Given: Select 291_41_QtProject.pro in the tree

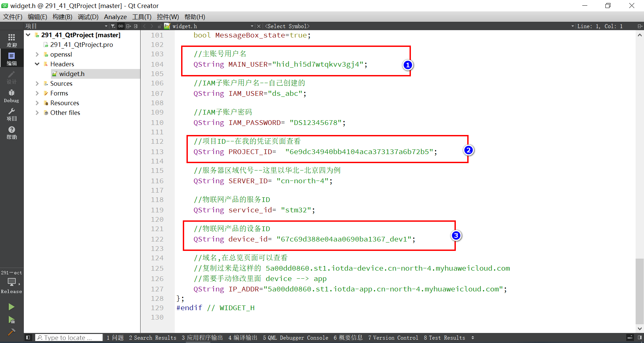Looking at the screenshot, I should [82, 45].
